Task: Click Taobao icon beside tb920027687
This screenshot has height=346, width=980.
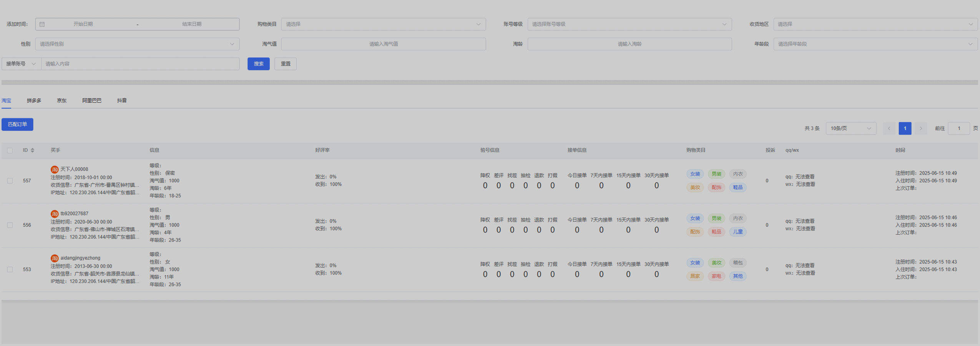Action: pos(55,214)
